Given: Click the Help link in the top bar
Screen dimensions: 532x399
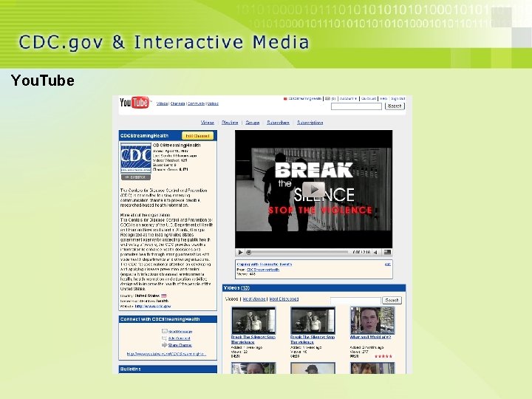Looking at the screenshot, I should [383, 99].
